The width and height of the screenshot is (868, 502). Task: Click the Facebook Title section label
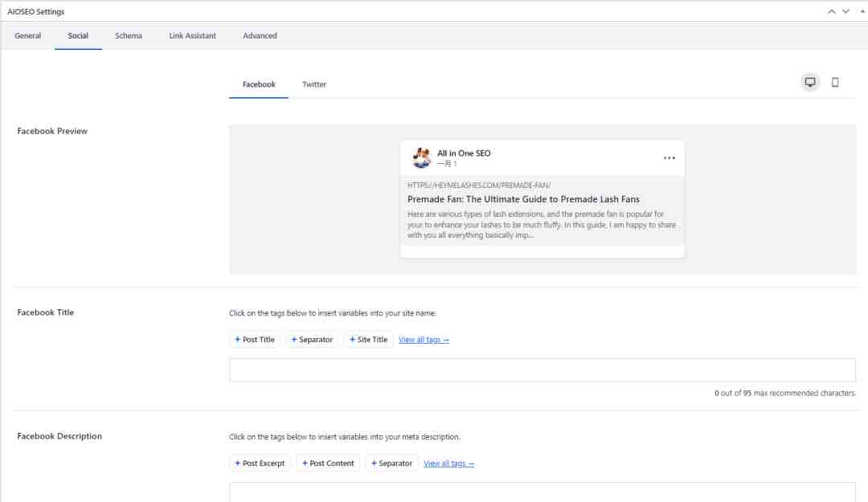pyautogui.click(x=45, y=312)
